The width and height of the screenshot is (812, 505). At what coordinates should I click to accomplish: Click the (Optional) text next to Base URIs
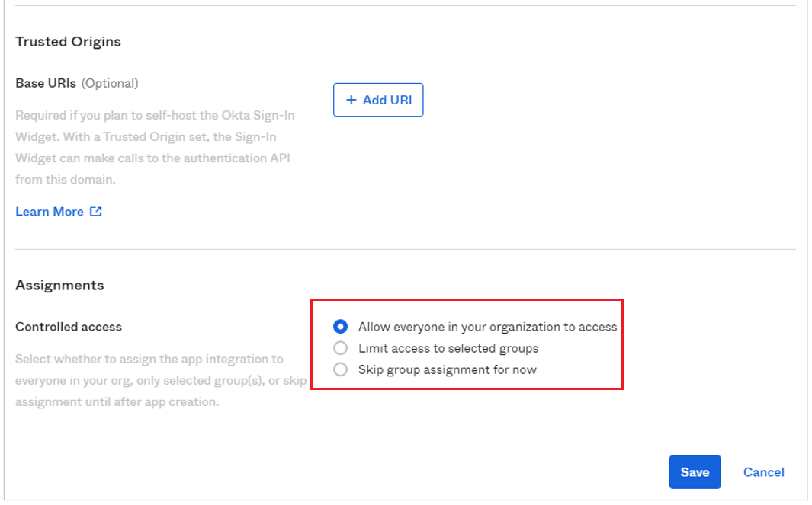(x=110, y=83)
